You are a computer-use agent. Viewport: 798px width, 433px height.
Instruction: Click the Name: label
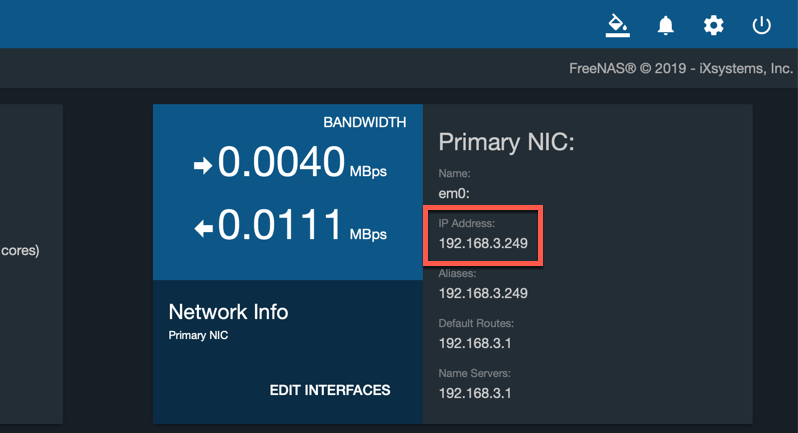click(454, 174)
